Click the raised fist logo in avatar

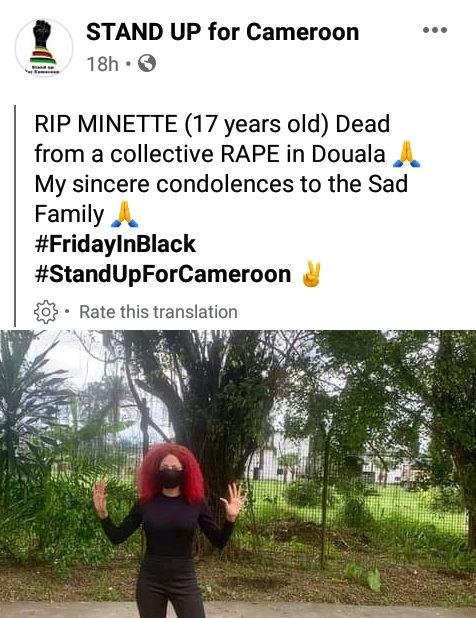(x=42, y=35)
